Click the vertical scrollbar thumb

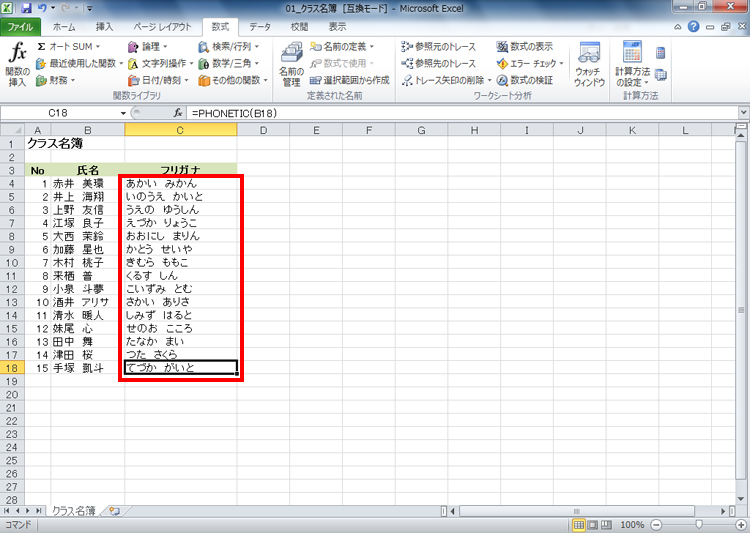tap(741, 310)
